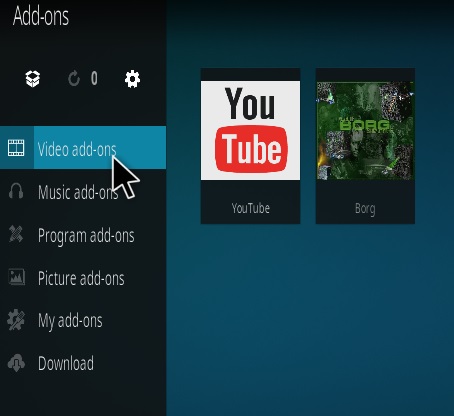Image resolution: width=454 pixels, height=416 pixels.
Task: Click the YouTube label under the logo
Action: [x=251, y=208]
